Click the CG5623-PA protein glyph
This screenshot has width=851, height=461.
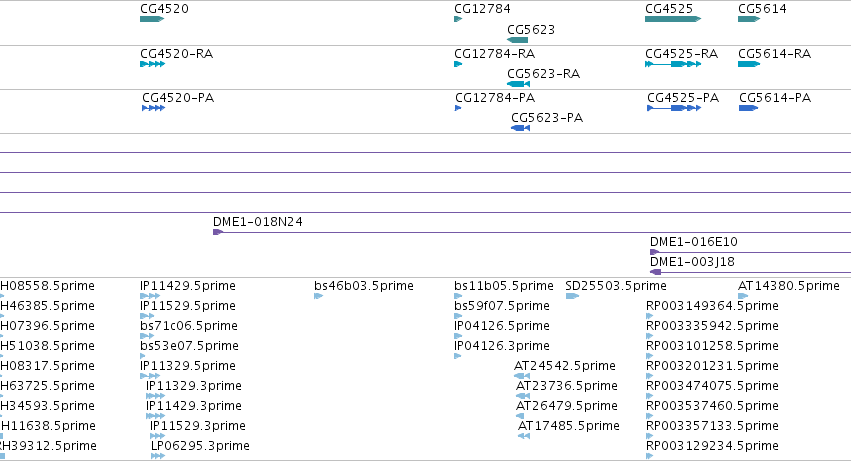pos(520,128)
